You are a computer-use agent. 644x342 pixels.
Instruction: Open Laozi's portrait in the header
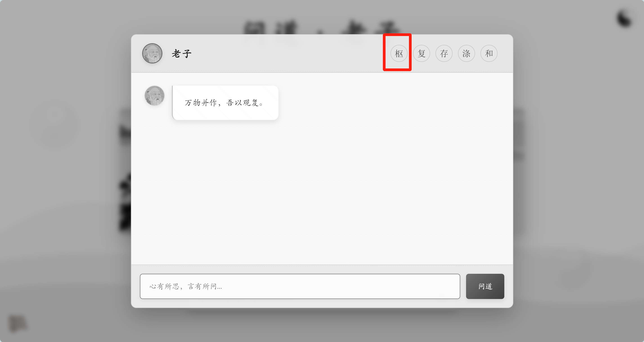pyautogui.click(x=152, y=53)
